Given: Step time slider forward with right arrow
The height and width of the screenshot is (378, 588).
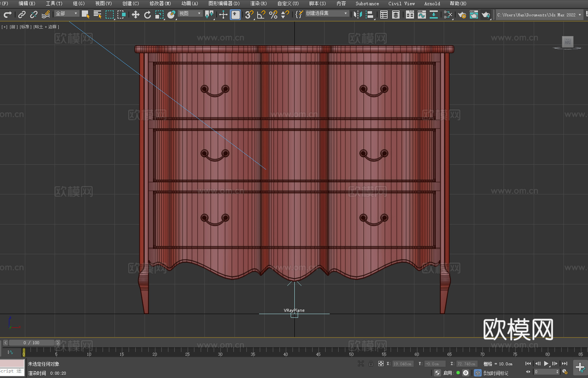Looking at the screenshot, I should pos(58,343).
